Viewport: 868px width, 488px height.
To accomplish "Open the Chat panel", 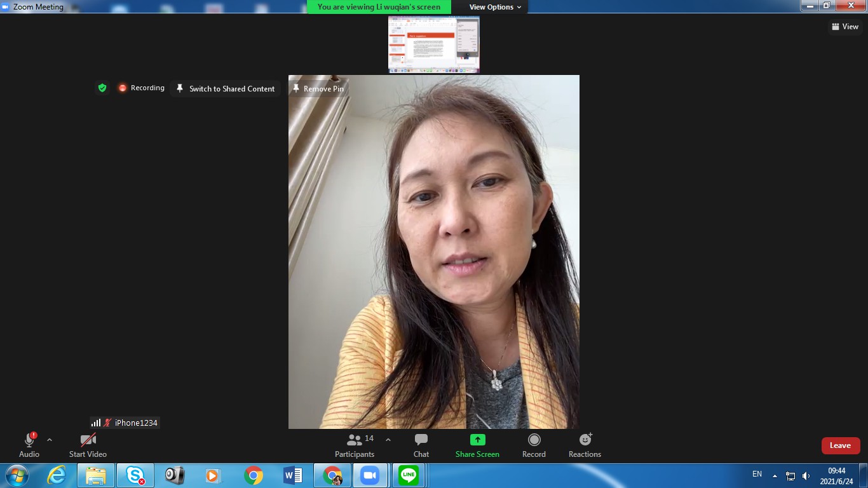I will [x=421, y=445].
